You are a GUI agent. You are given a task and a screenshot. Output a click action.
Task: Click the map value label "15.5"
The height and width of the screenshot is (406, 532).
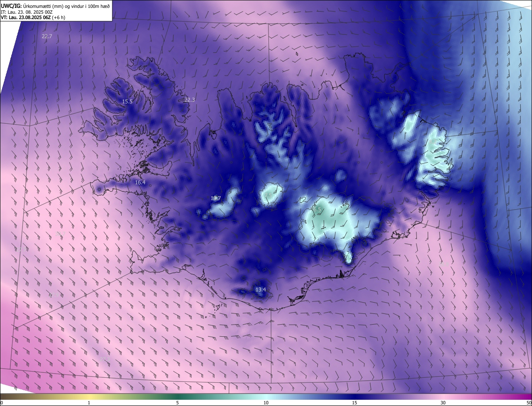(x=127, y=102)
